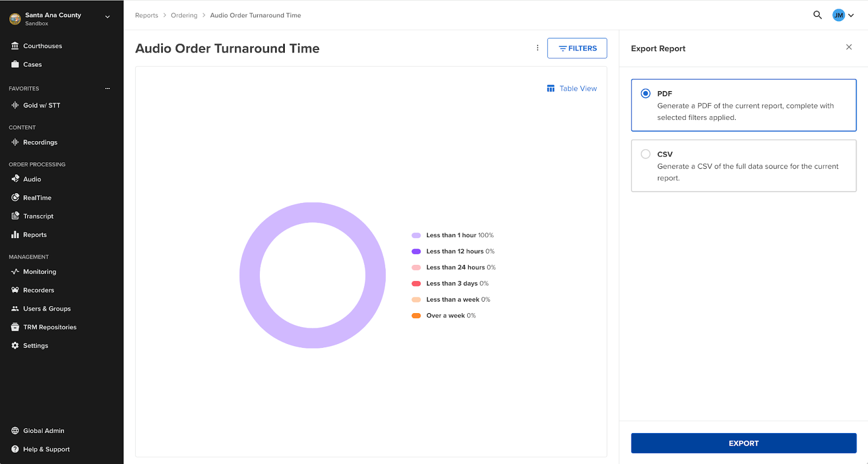Image resolution: width=868 pixels, height=464 pixels.
Task: Click the Less than 12 hours legend label
Action: pos(461,251)
